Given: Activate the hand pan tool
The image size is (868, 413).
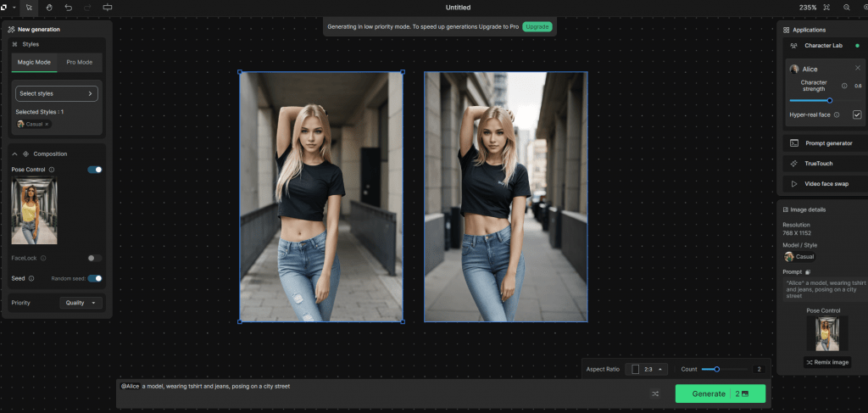Looking at the screenshot, I should coord(49,8).
